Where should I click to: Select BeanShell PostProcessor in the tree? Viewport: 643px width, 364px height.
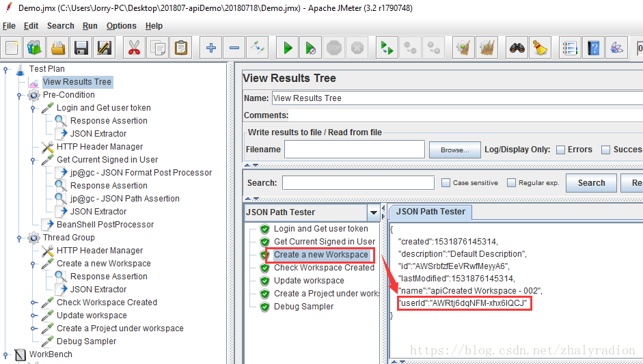[x=105, y=225]
